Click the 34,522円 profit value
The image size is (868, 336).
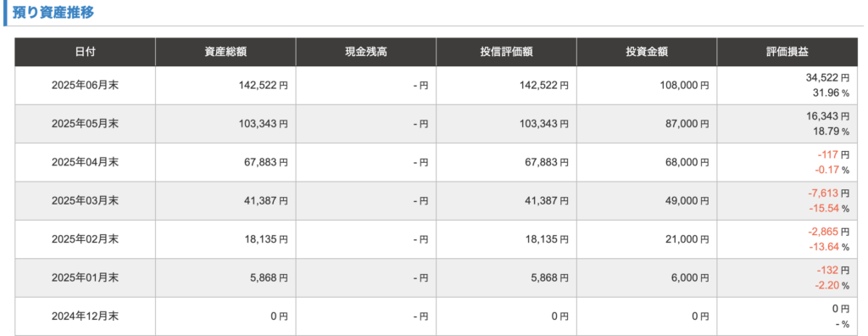click(x=827, y=78)
